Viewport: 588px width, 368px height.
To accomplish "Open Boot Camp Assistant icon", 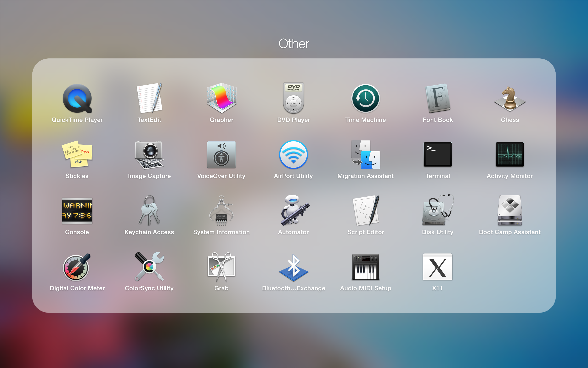I will 510,210.
